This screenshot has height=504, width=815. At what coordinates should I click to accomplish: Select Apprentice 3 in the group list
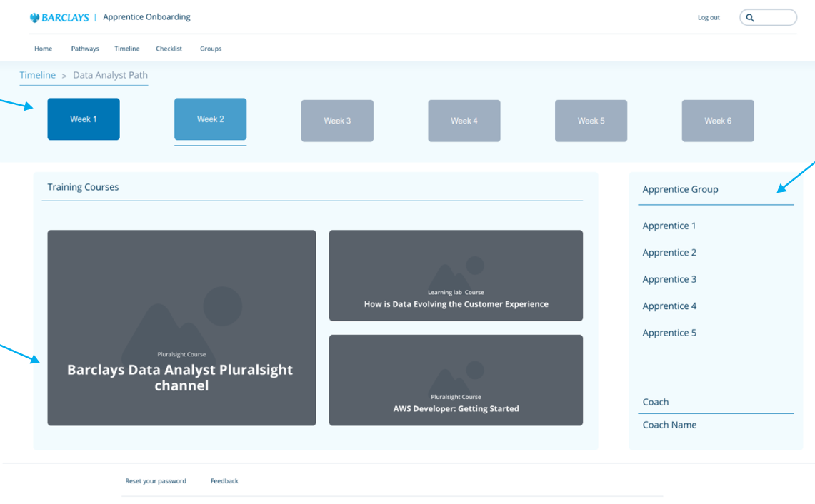point(669,280)
